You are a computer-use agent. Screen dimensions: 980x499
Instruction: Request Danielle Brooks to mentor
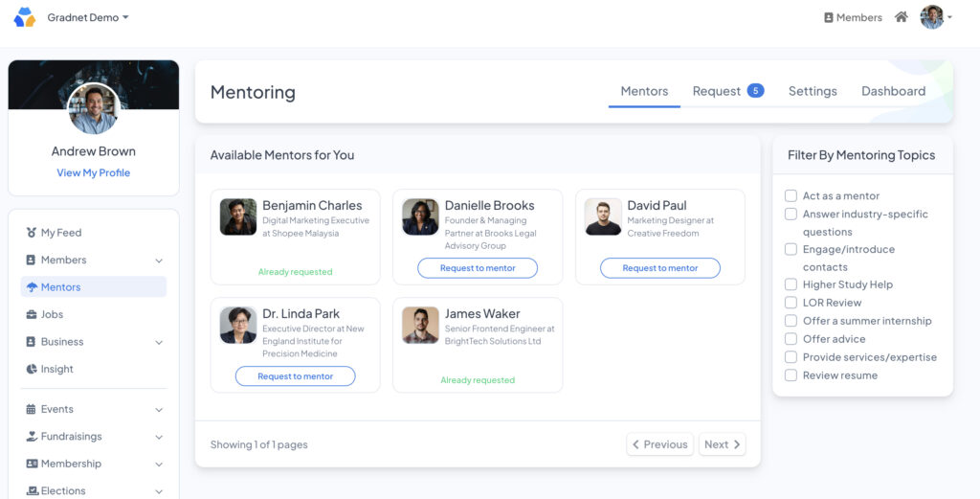click(478, 268)
